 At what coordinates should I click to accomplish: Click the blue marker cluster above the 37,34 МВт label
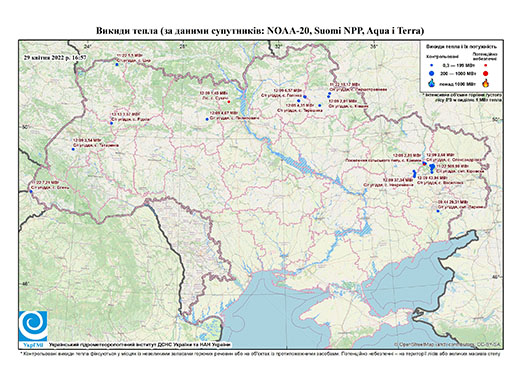click(x=414, y=173)
